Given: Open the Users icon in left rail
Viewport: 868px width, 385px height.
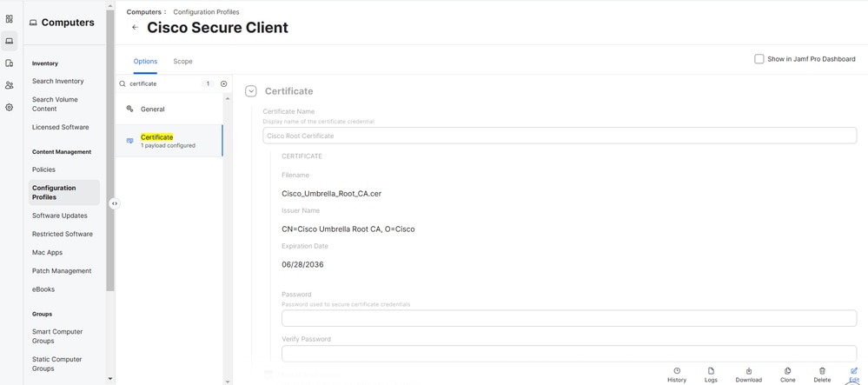Looking at the screenshot, I should (x=10, y=85).
